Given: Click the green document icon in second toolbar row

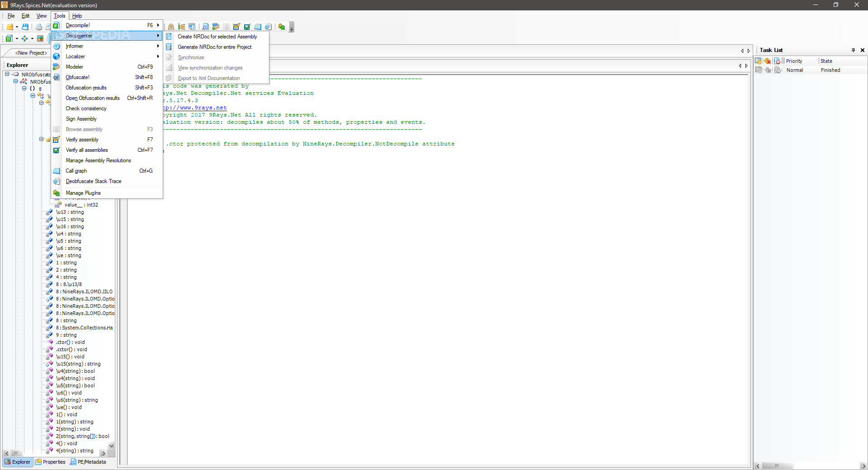Looking at the screenshot, I should (9, 38).
